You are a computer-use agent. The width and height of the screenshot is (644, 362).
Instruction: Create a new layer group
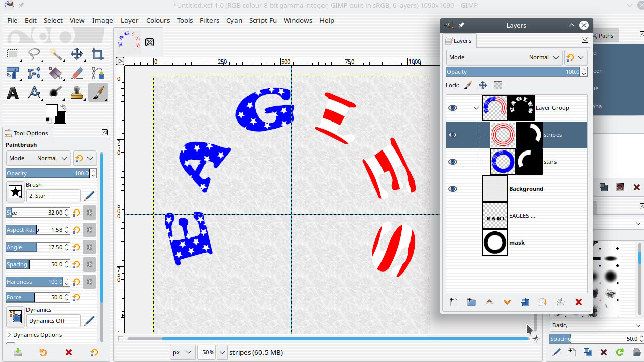(471, 302)
